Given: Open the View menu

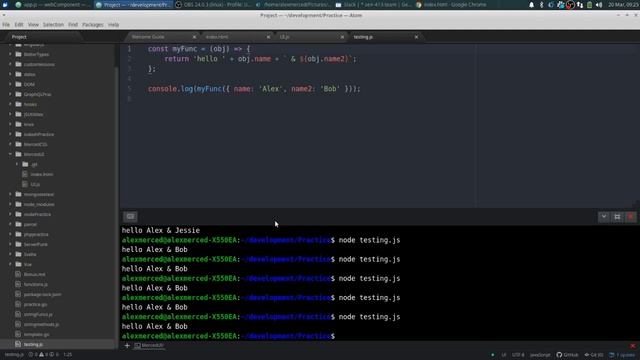Looking at the screenshot, I should click(x=33, y=25).
